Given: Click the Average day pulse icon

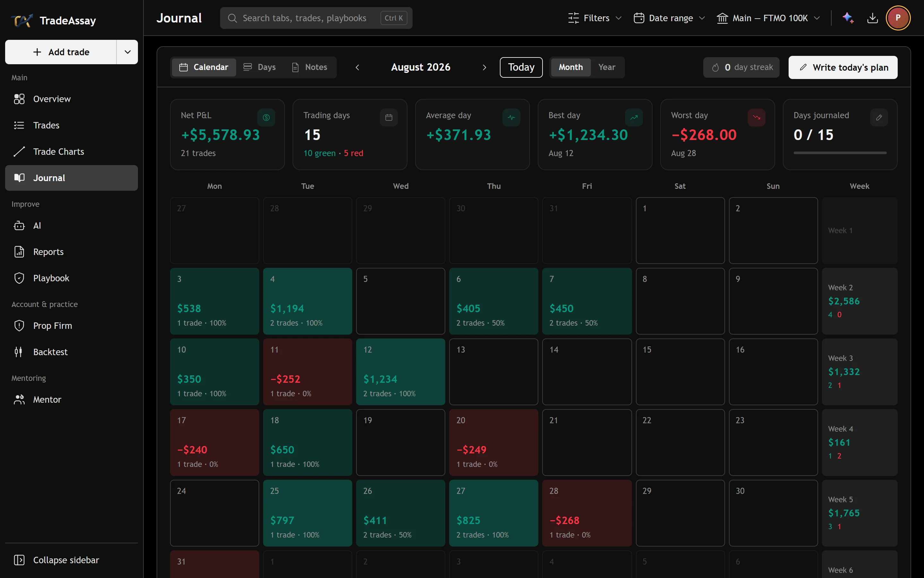Looking at the screenshot, I should (x=511, y=117).
